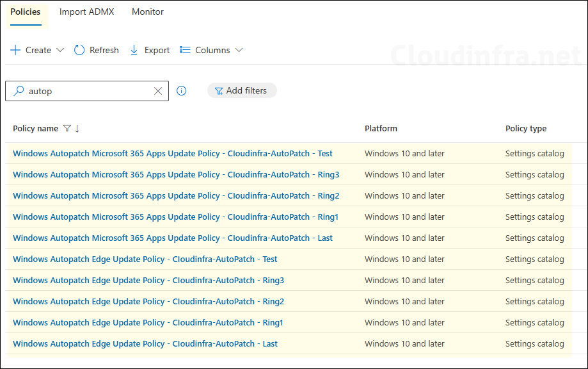This screenshot has width=588, height=369.
Task: Click the info icon beside search box
Action: [182, 91]
